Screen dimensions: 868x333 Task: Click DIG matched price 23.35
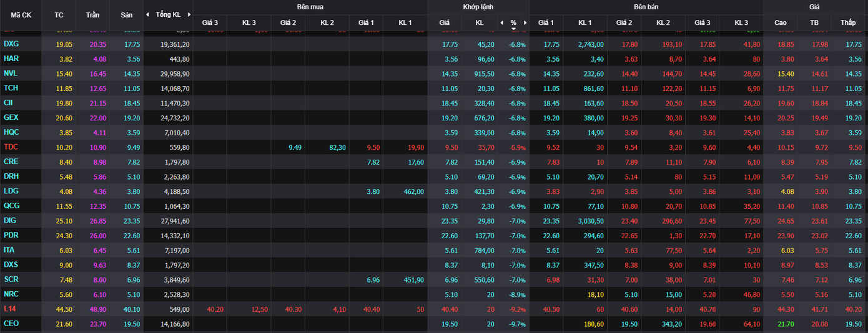point(450,221)
